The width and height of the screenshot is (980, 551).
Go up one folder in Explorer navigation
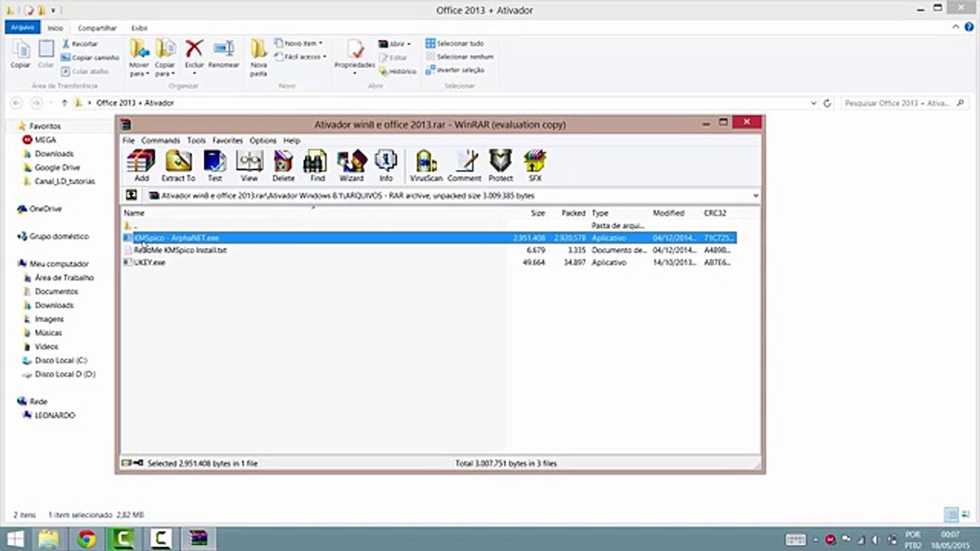tap(64, 103)
